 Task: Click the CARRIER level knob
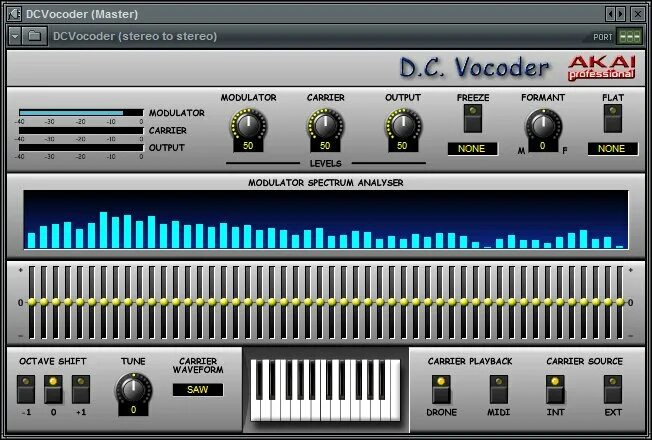[325, 125]
